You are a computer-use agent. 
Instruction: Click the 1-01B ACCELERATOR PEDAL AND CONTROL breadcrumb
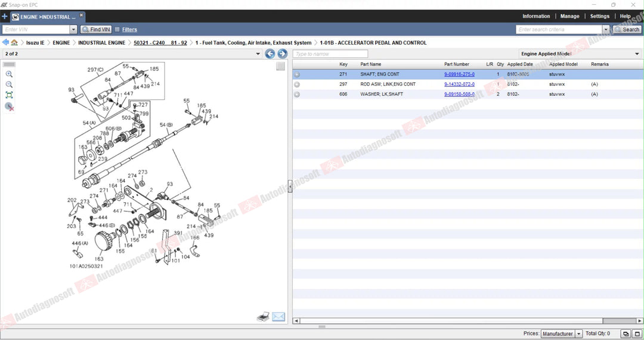click(373, 43)
